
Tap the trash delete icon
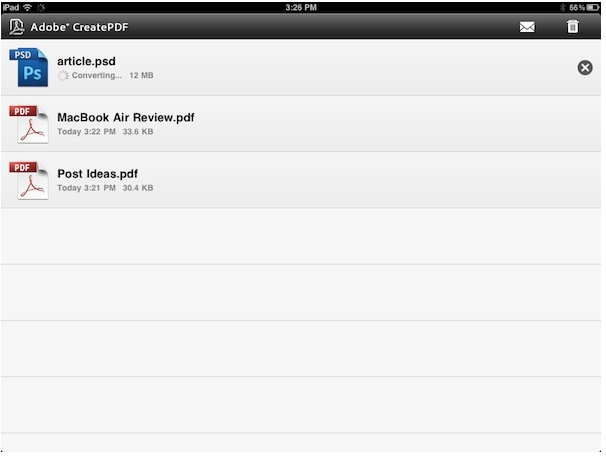click(x=572, y=27)
